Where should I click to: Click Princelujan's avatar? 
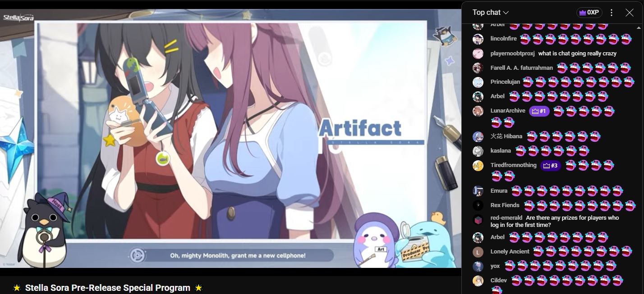[x=478, y=82]
